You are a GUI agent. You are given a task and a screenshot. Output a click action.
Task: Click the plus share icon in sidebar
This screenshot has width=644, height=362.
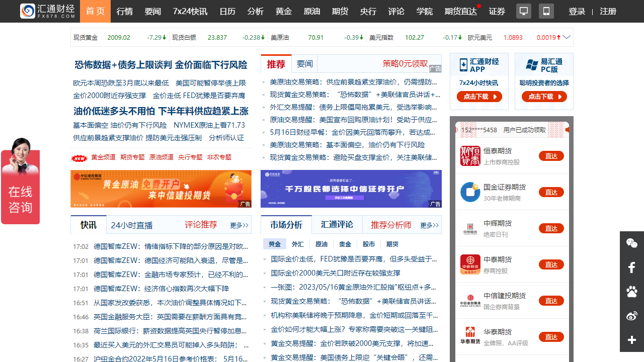pos(631,340)
